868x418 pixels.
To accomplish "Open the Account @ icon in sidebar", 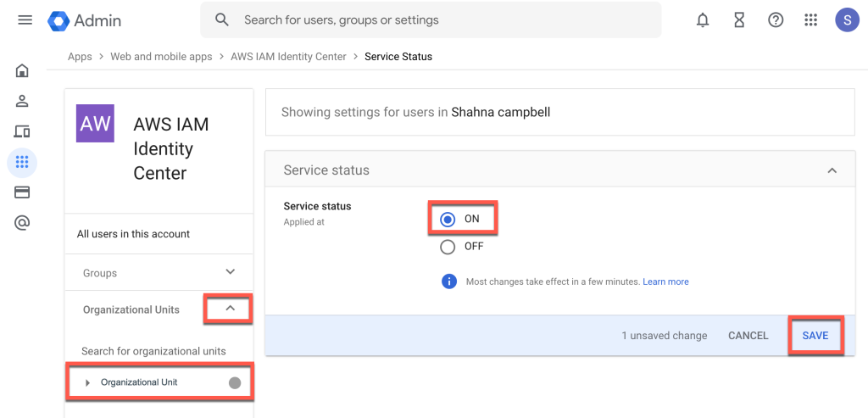I will (x=22, y=222).
